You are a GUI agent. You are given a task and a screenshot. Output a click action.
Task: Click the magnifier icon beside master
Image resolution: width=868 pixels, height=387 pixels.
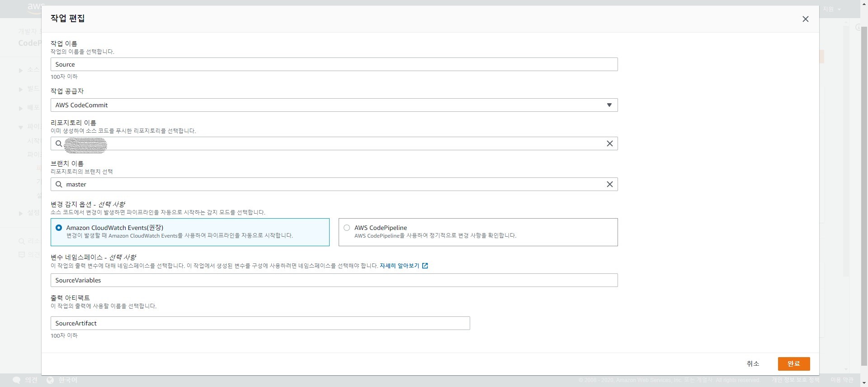point(59,184)
